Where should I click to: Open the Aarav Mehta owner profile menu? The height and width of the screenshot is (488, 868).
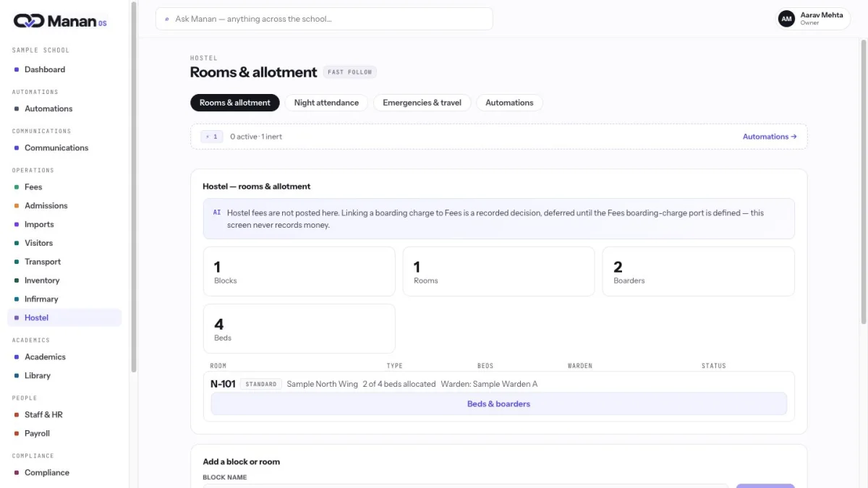click(813, 19)
